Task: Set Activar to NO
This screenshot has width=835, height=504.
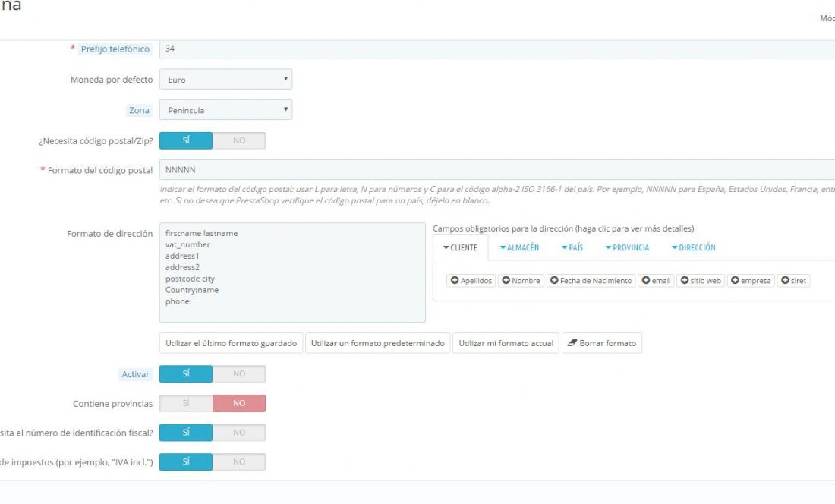Action: click(x=239, y=373)
